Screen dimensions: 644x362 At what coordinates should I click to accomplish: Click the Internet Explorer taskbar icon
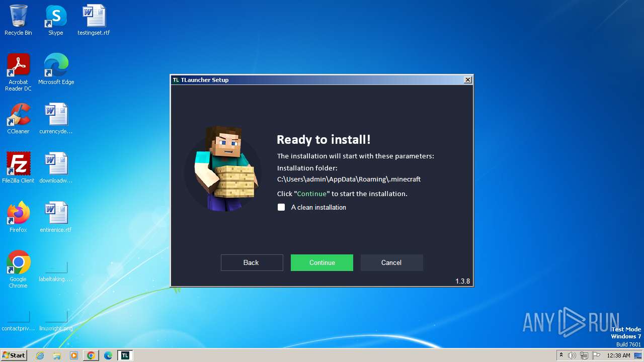click(x=40, y=355)
